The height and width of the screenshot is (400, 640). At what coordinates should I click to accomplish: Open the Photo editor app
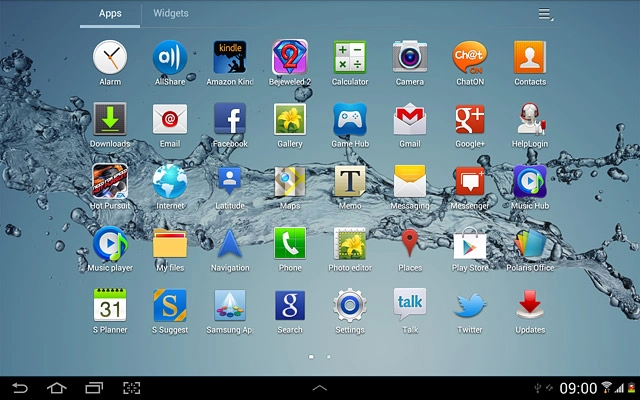point(350,245)
